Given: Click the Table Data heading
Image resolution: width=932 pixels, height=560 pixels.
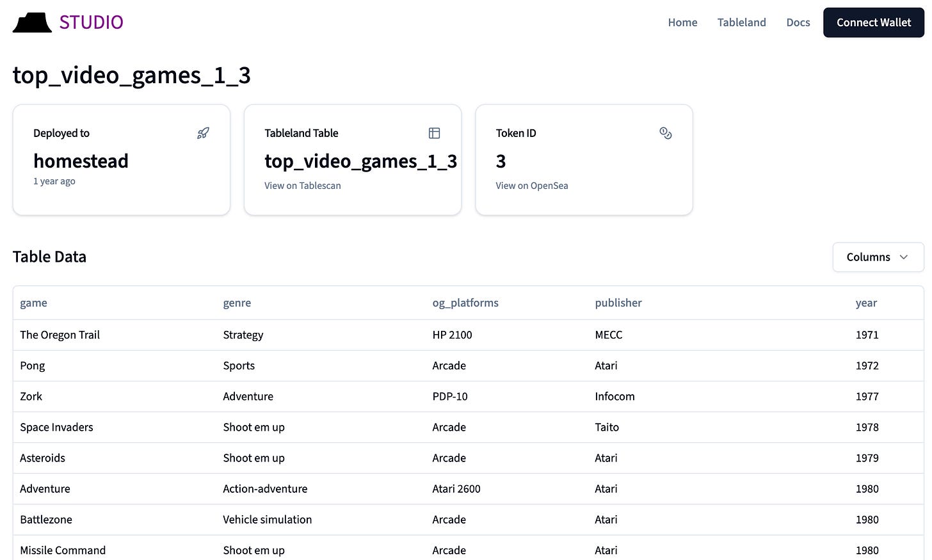Looking at the screenshot, I should (x=49, y=257).
